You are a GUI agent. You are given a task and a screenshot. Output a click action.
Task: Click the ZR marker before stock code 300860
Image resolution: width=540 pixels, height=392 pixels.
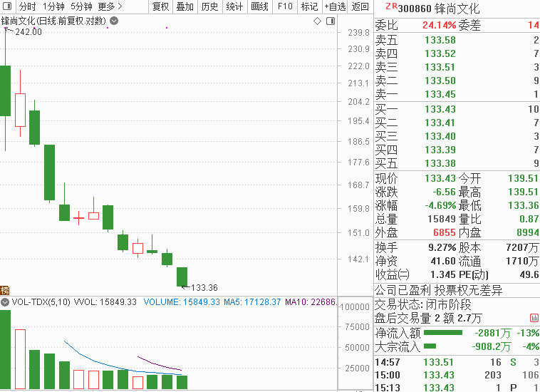coord(391,6)
